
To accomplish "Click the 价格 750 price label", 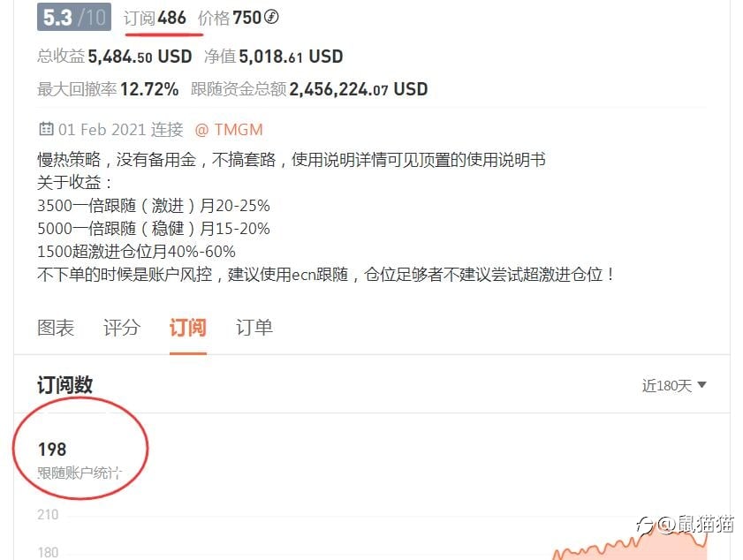I will (x=230, y=18).
